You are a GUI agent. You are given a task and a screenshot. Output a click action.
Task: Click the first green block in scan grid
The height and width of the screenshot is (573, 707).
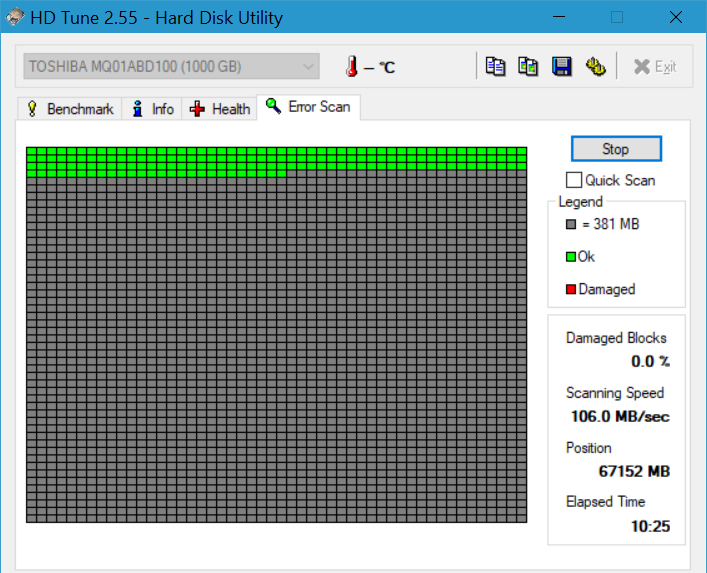(32, 153)
